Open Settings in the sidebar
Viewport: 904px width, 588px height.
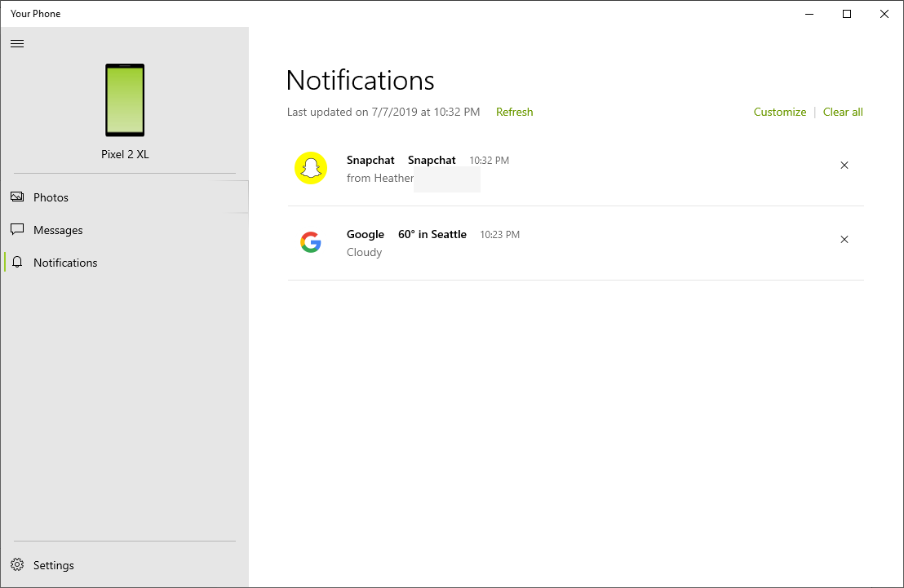pyautogui.click(x=125, y=565)
